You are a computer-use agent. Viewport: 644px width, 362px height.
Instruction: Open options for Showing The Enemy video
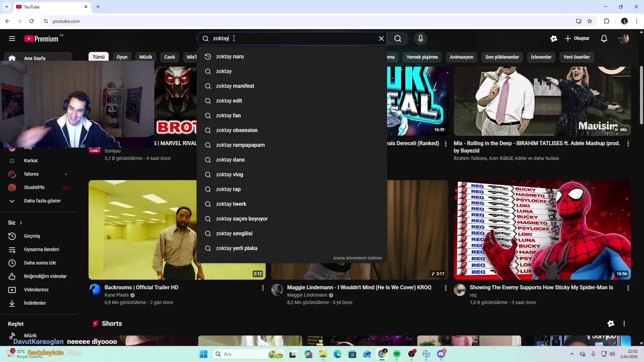coord(628,288)
